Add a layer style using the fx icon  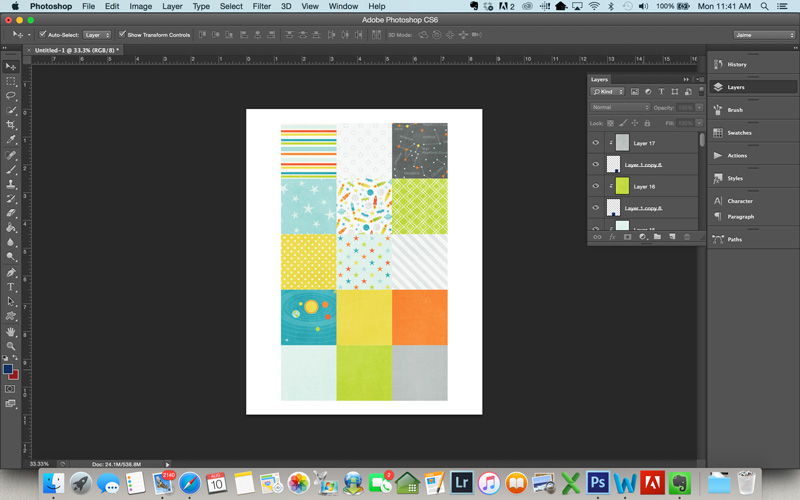point(612,237)
